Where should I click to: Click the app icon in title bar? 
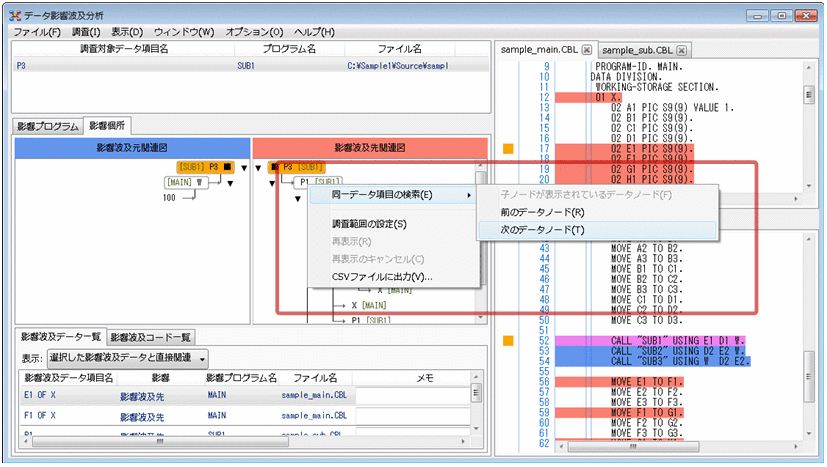pos(15,16)
